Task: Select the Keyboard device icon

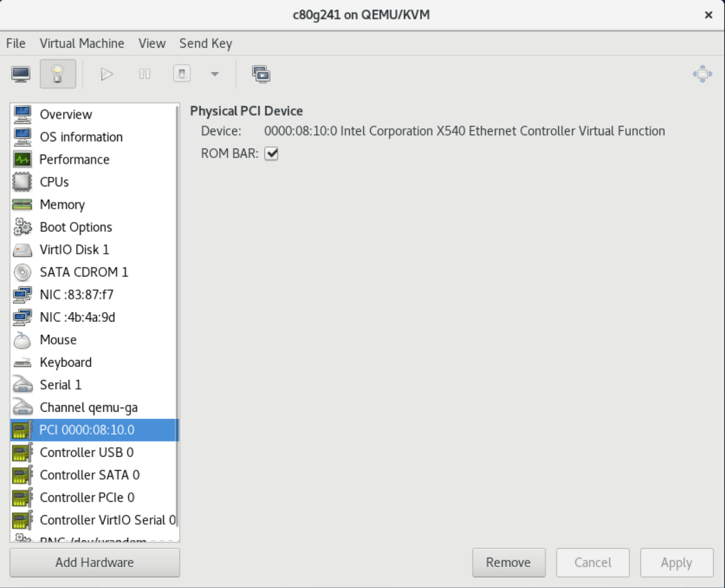Action: click(22, 362)
